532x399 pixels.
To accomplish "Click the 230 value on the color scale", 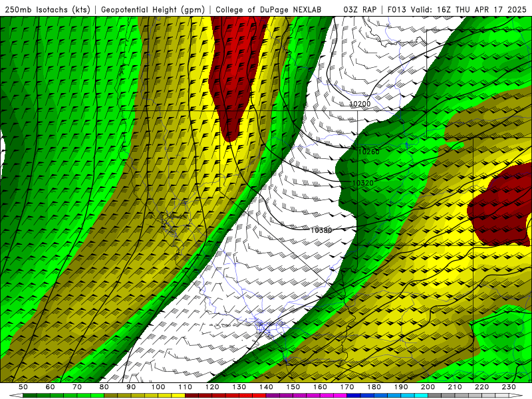I will [509, 387].
